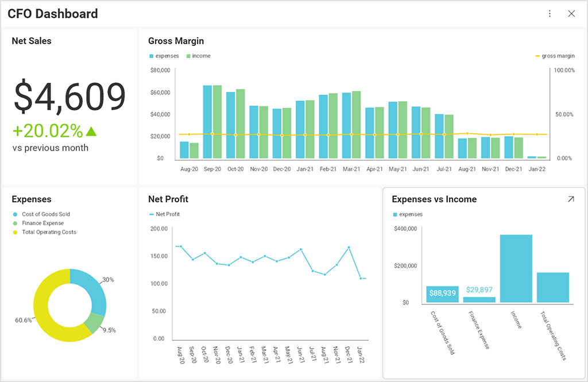Click the Gross Margin widget title
The image size is (588, 382).
[176, 41]
